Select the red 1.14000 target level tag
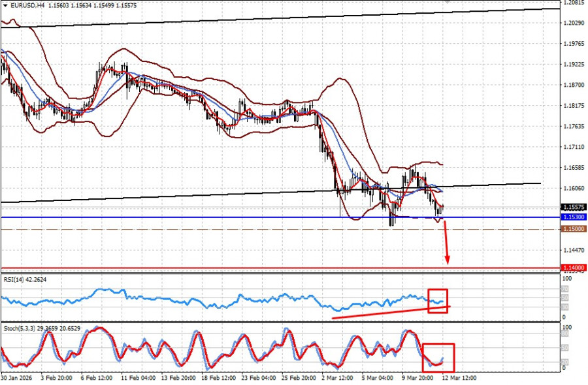Screen dimensions: 588x385 [x=574, y=268]
